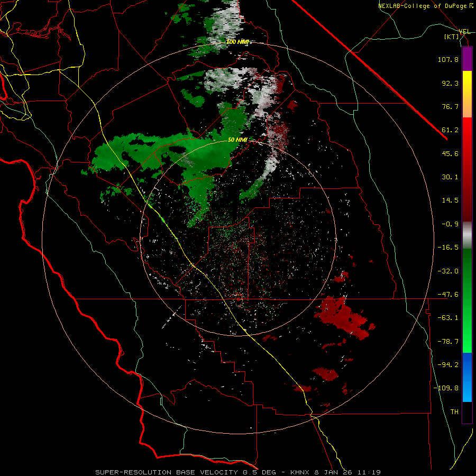Click the 61.2 scale value
The height and width of the screenshot is (476, 476).
coord(450,130)
